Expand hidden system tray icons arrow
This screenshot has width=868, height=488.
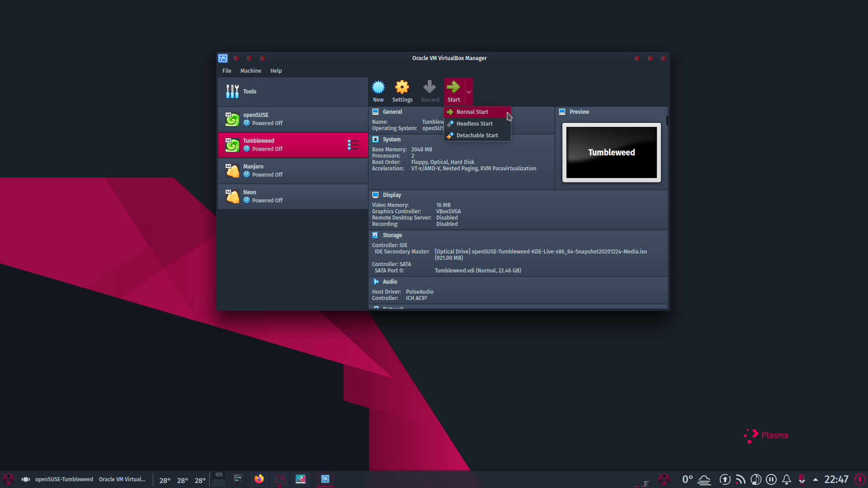click(816, 479)
